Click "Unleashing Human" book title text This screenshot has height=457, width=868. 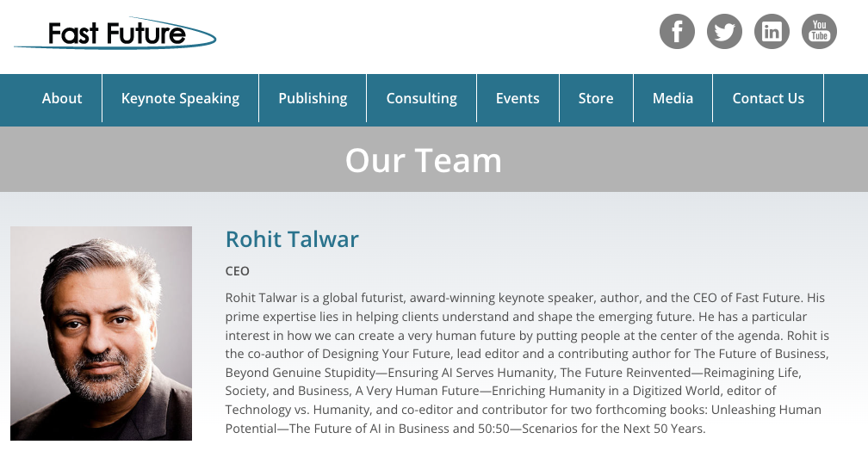767,410
